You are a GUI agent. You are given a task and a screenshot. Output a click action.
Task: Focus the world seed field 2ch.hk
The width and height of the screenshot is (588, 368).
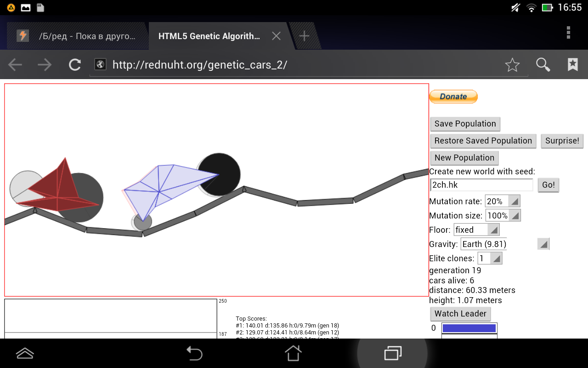[481, 185]
